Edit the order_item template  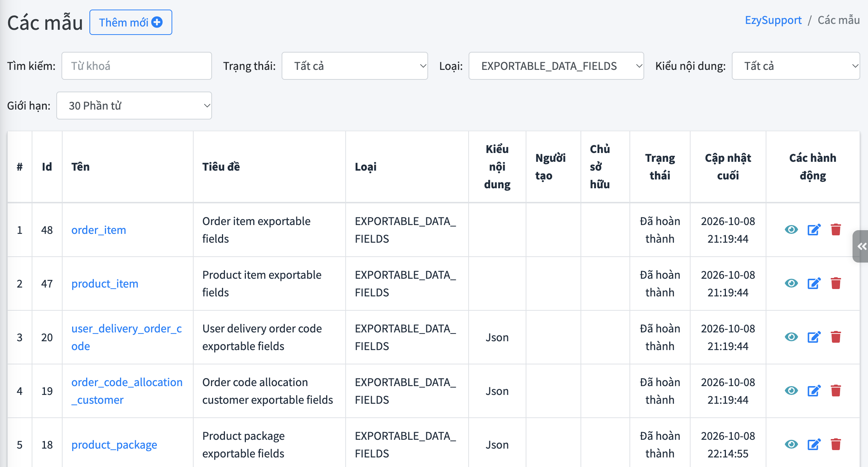814,230
